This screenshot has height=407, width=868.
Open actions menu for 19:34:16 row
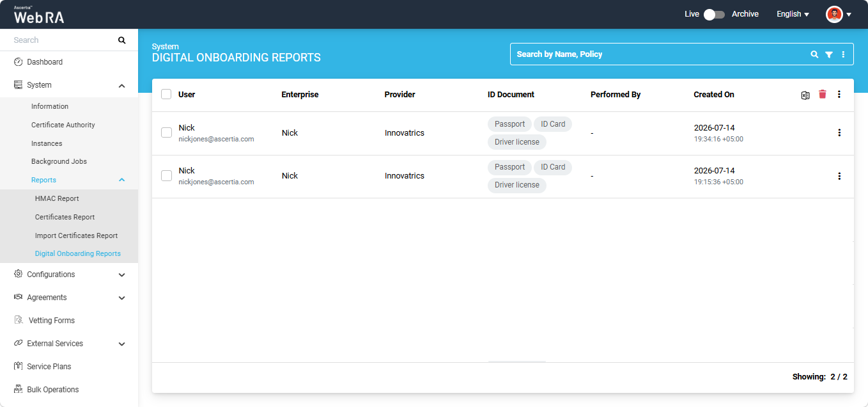point(839,132)
